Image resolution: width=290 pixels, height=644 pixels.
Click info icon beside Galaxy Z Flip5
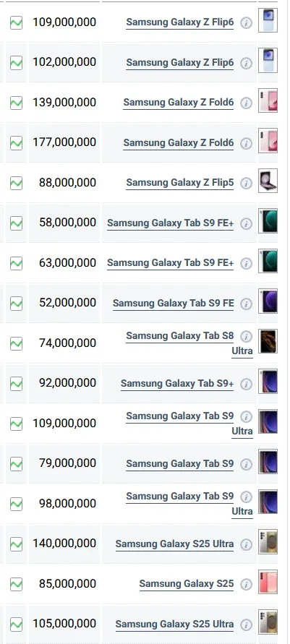(246, 183)
